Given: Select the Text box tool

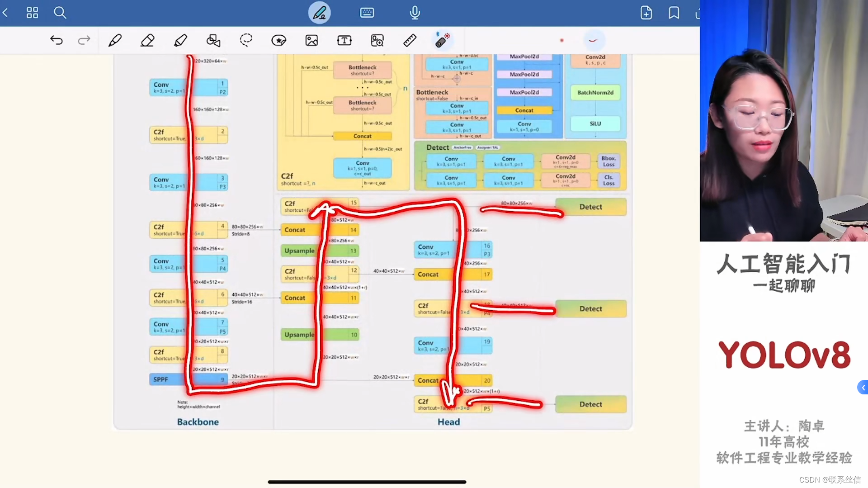Looking at the screenshot, I should pos(344,40).
